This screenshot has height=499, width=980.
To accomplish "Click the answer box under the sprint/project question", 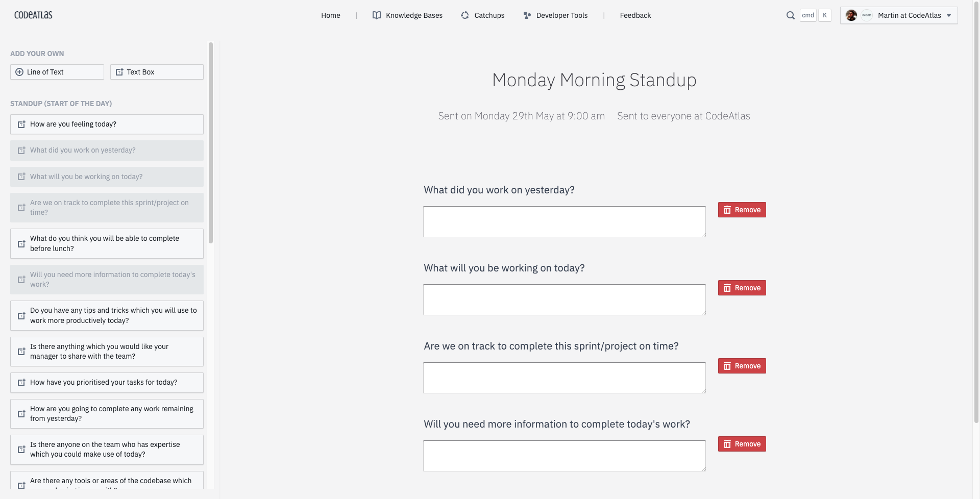I will (565, 378).
